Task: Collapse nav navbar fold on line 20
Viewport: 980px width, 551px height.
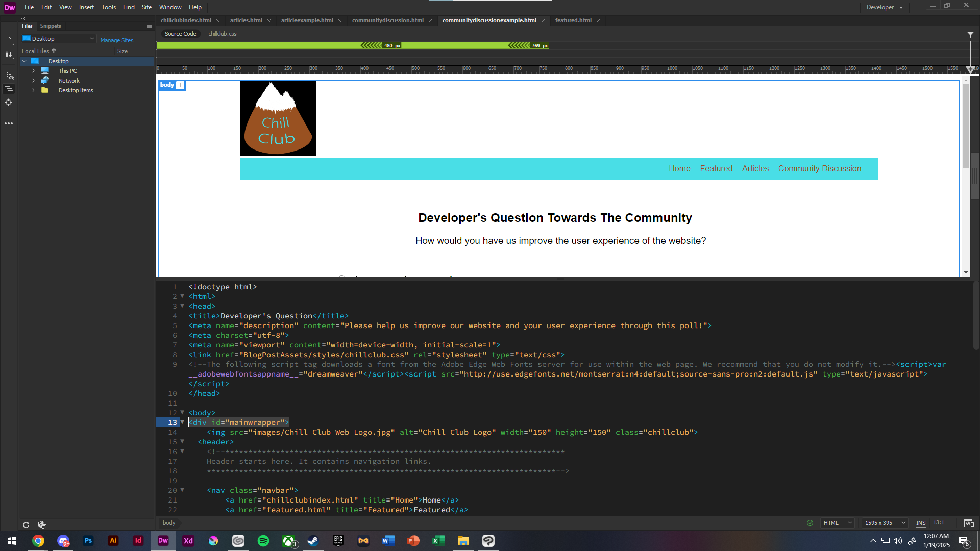Action: pos(182,490)
